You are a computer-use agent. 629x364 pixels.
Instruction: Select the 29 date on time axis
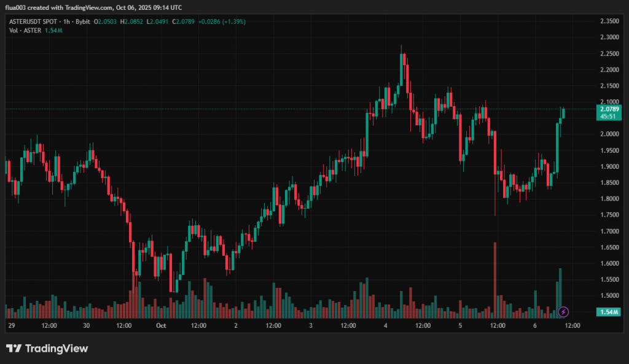pos(10,325)
